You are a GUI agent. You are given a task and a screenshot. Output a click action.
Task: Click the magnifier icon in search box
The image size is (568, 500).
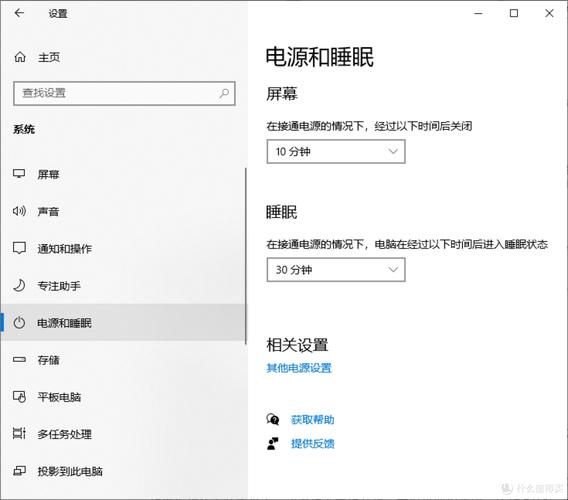pyautogui.click(x=224, y=93)
